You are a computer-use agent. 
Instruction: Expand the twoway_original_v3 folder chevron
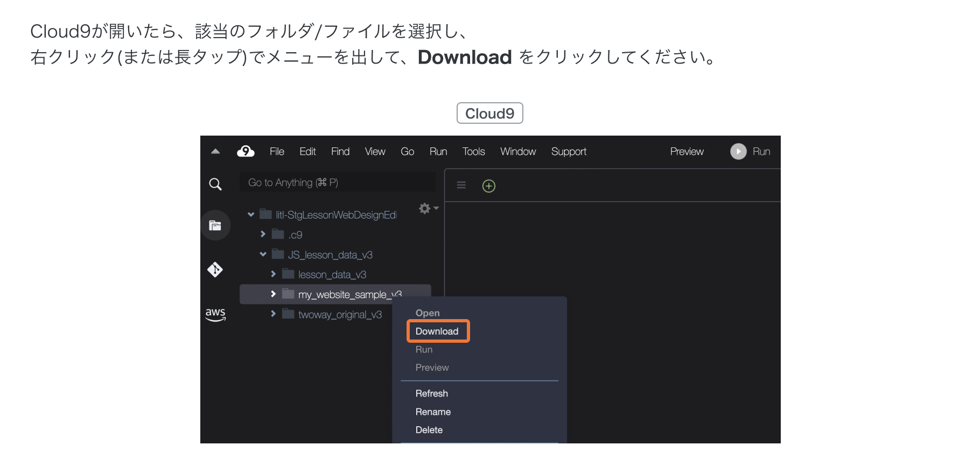[x=273, y=314]
